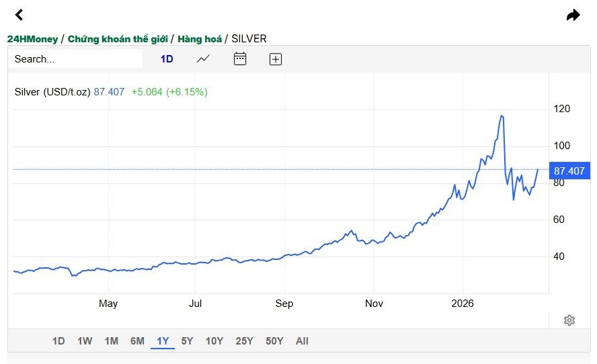Open the 1D interval dropdown in toolbar

[x=167, y=59]
